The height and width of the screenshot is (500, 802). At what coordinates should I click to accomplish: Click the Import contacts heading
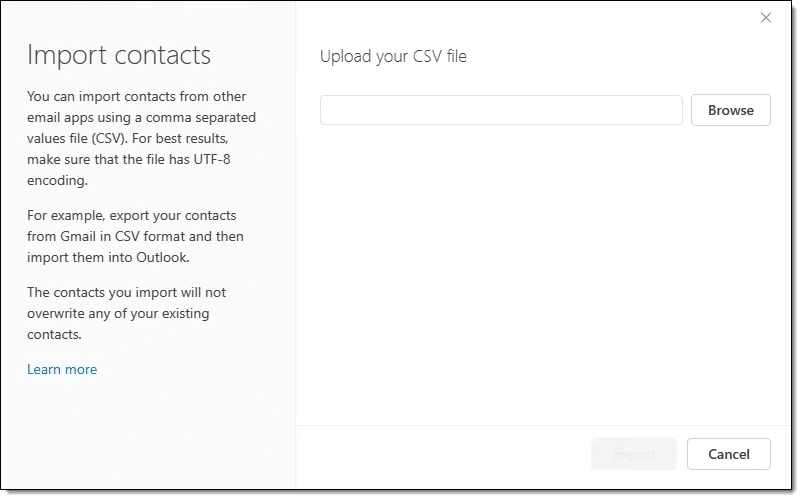[x=119, y=54]
